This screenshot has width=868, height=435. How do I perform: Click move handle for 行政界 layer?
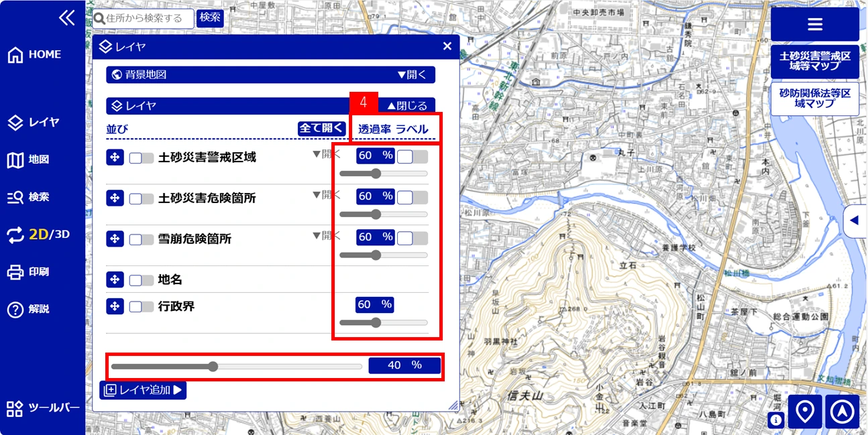(x=115, y=306)
